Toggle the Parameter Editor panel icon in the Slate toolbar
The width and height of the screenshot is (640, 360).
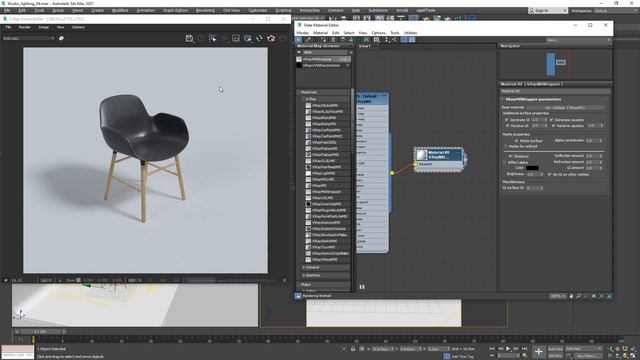[x=412, y=40]
